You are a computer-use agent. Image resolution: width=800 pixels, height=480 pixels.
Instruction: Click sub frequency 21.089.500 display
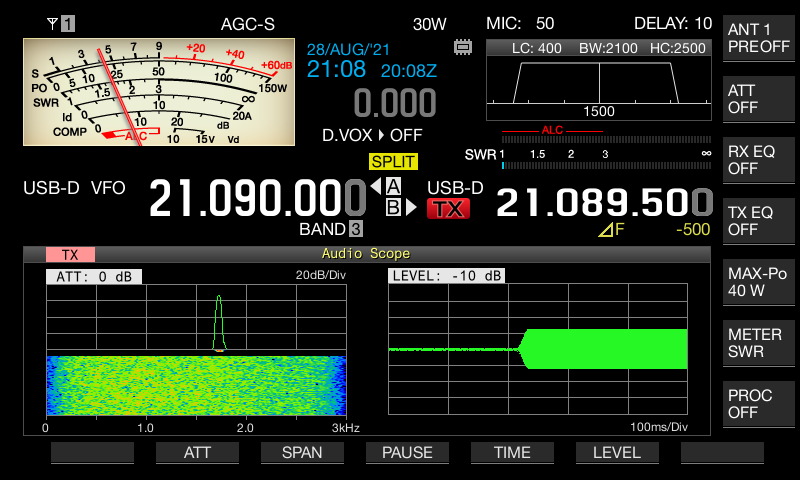click(x=605, y=203)
